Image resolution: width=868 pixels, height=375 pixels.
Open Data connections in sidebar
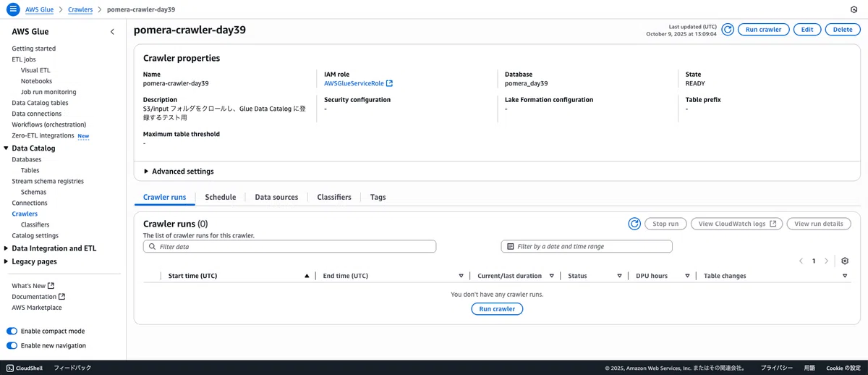(x=36, y=114)
